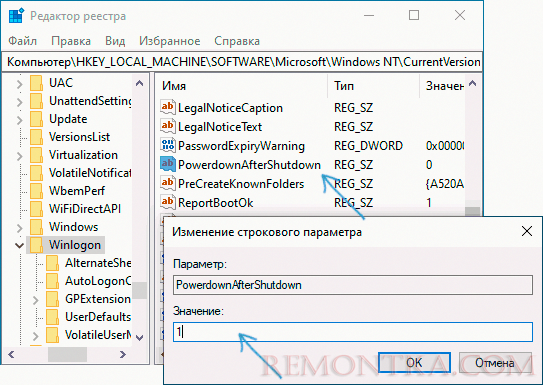Screen dimensions: 543x385
Task: Open the Файл menu
Action: click(22, 41)
